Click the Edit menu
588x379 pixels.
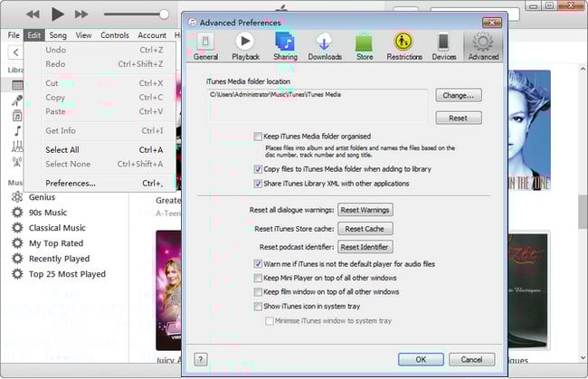tap(33, 35)
